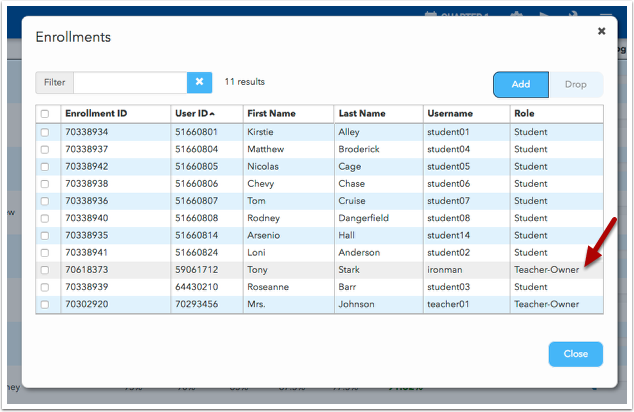Image resolution: width=634 pixels, height=412 pixels.
Task: Select the checkbox for Tony Stark's row
Action: pos(44,270)
